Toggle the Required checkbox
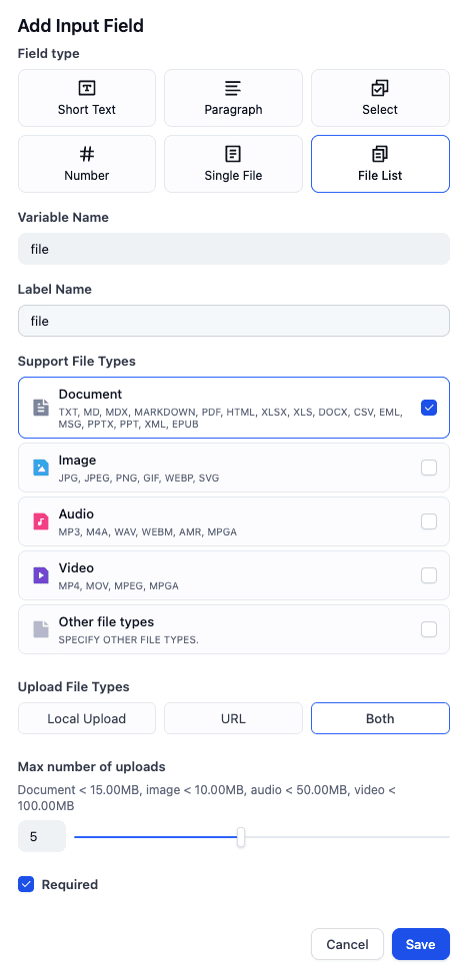 tap(26, 884)
